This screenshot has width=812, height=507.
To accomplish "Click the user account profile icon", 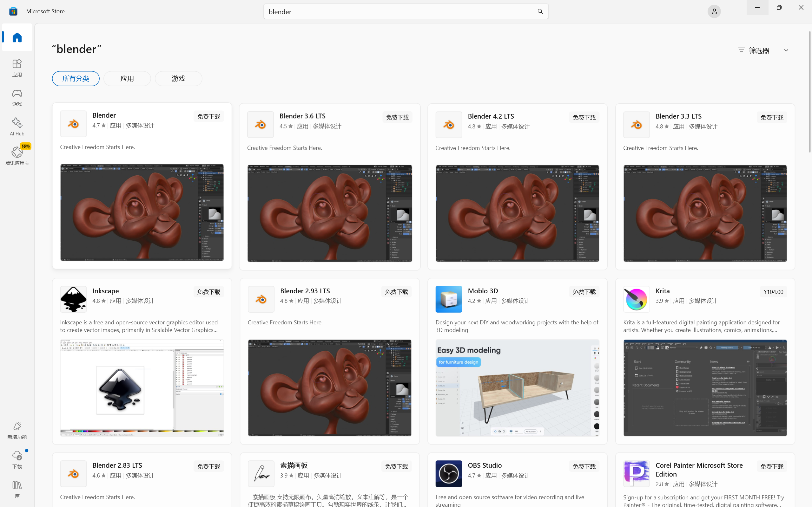I will click(x=714, y=12).
